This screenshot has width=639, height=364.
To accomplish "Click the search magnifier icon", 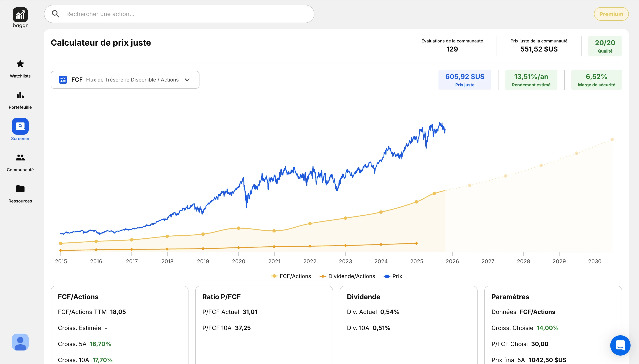I will [56, 14].
